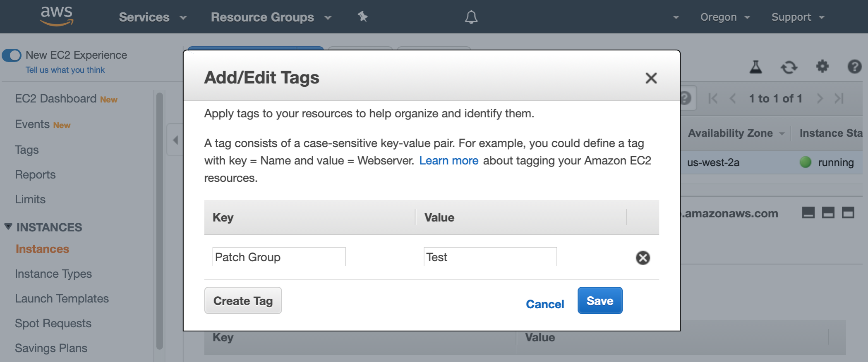Open the Services menu

coord(153,17)
